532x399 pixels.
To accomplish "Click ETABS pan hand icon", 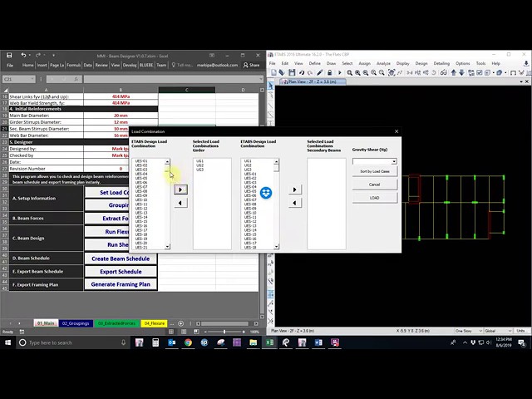I will (x=392, y=72).
